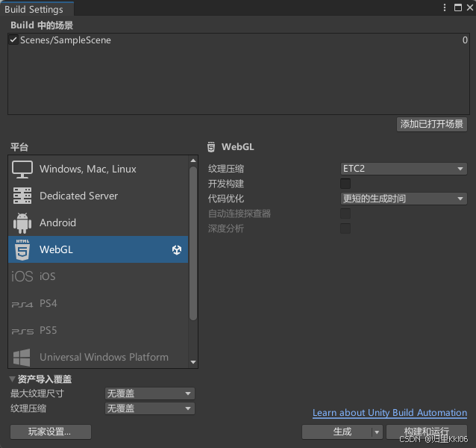Open the ETC2 纹理压缩 dropdown
Viewport: 476px width, 448px height.
coord(404,169)
